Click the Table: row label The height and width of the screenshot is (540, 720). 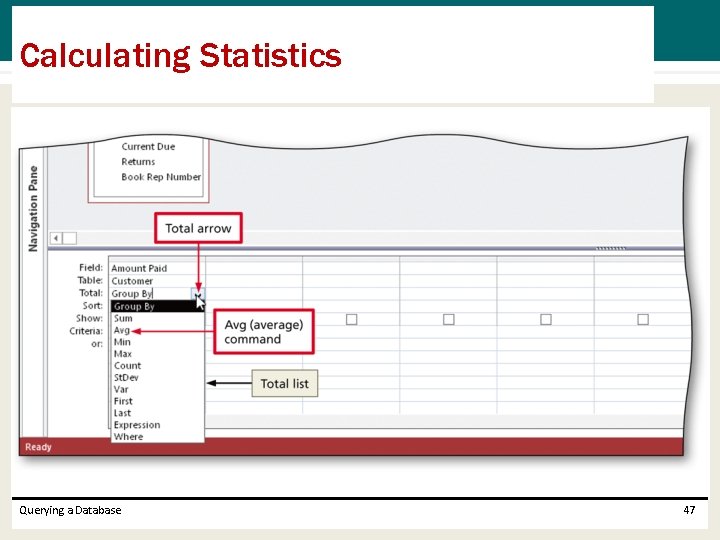click(90, 280)
